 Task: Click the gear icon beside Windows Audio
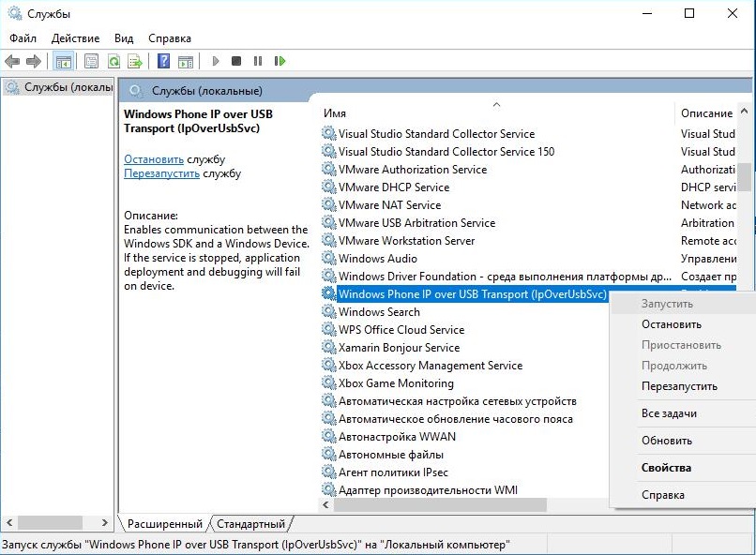[x=329, y=258]
